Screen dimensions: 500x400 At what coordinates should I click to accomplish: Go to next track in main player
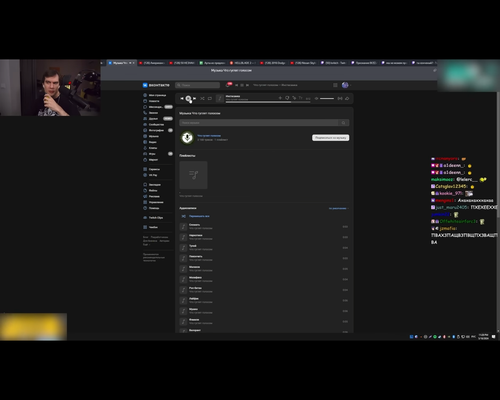point(195,98)
